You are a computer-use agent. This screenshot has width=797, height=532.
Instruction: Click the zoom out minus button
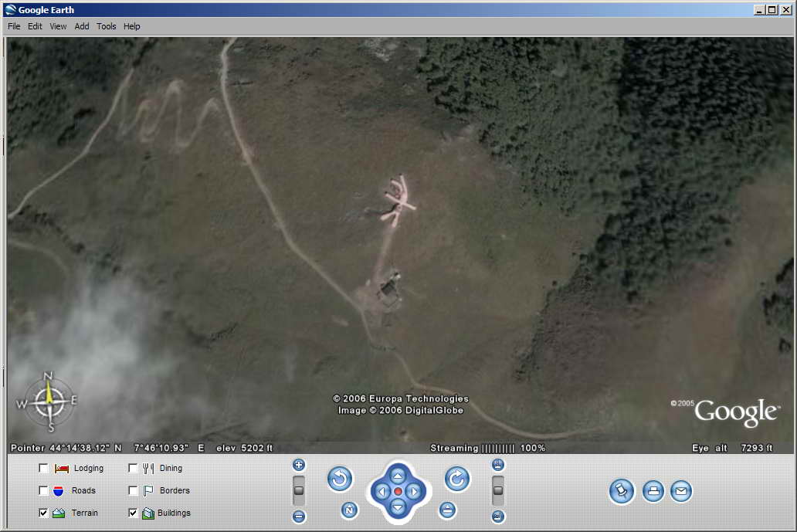(299, 517)
